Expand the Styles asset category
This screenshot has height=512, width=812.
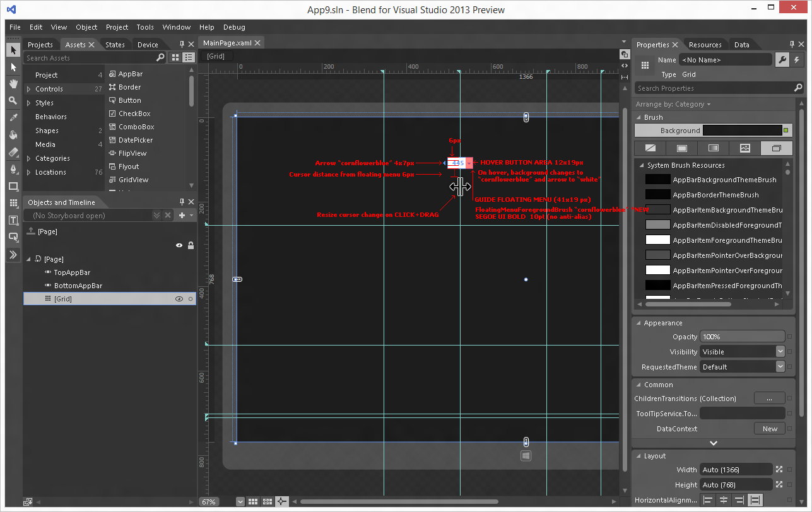click(x=28, y=103)
